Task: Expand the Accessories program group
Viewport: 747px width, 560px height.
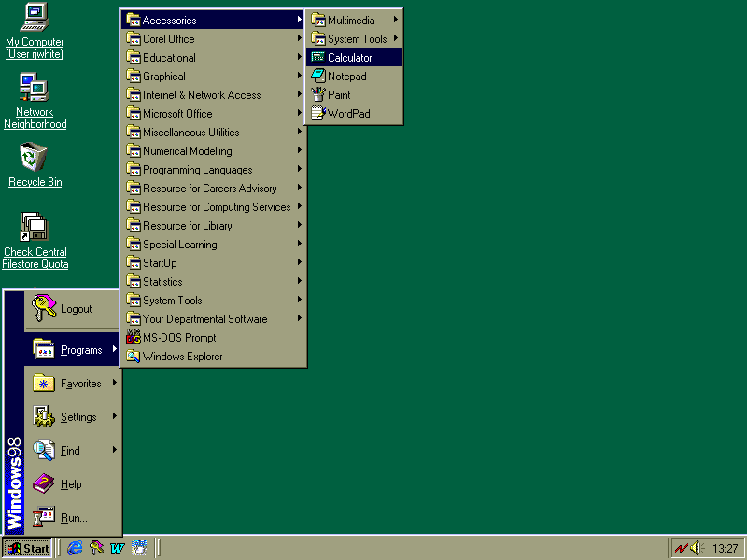Action: 214,20
